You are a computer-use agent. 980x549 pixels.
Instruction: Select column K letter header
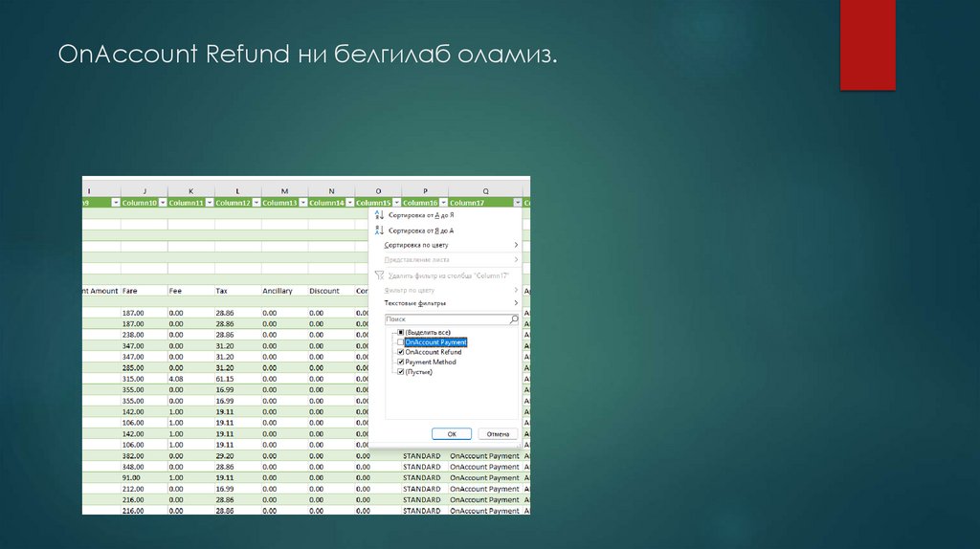pyautogui.click(x=191, y=191)
